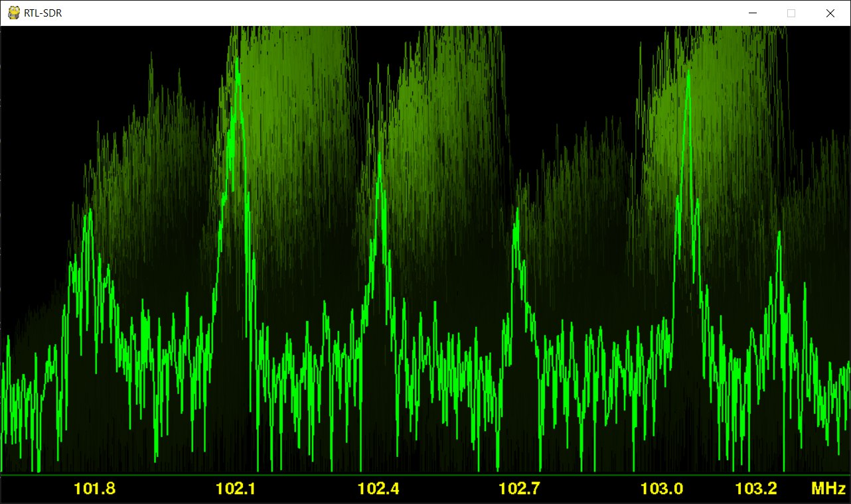
Task: Click the bright signal peak tip near 103.2 MHz
Action: click(x=779, y=233)
